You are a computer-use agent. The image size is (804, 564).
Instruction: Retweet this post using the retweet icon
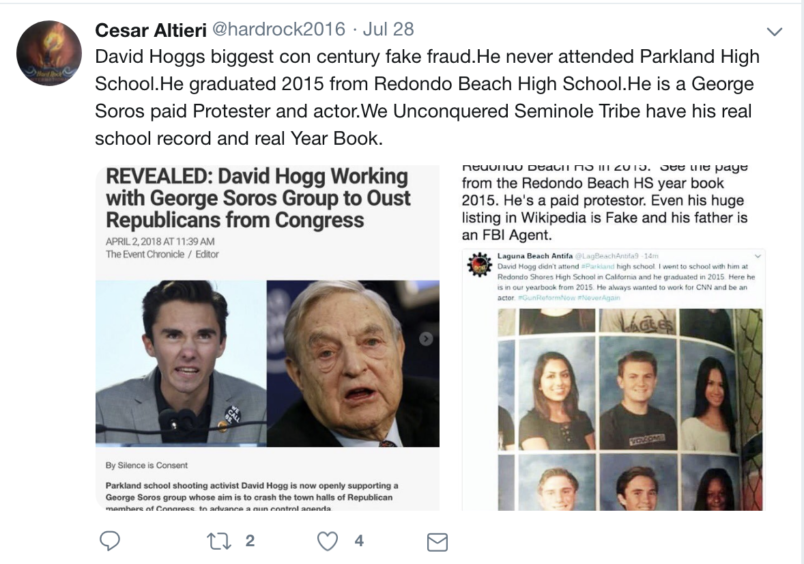219,541
